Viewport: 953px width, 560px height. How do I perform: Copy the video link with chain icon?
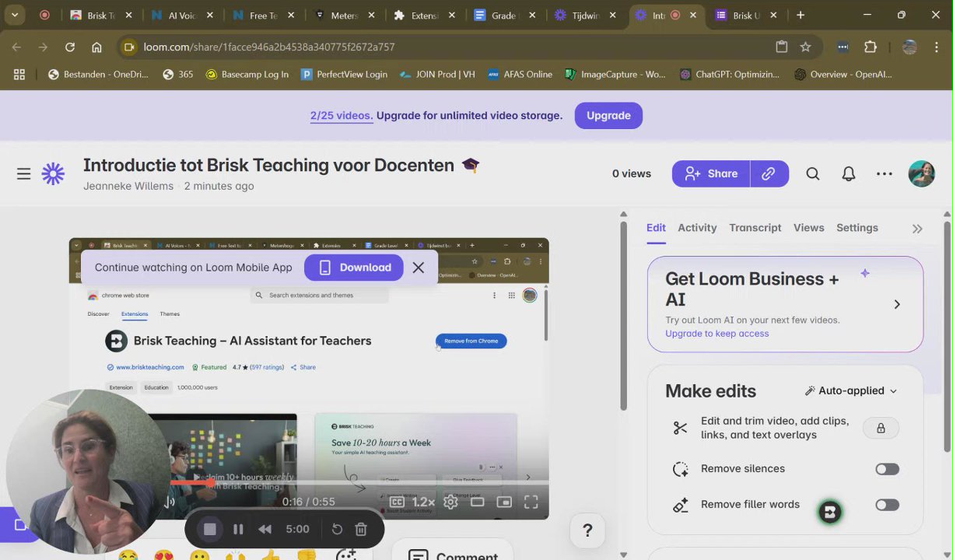(x=769, y=173)
